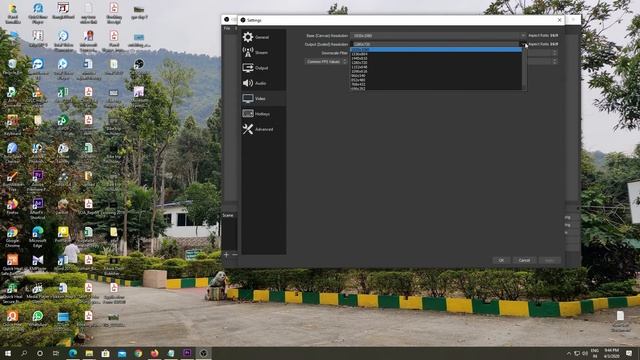640x360 pixels.
Task: Select Firefox desktop shortcut
Action: click(x=12, y=207)
